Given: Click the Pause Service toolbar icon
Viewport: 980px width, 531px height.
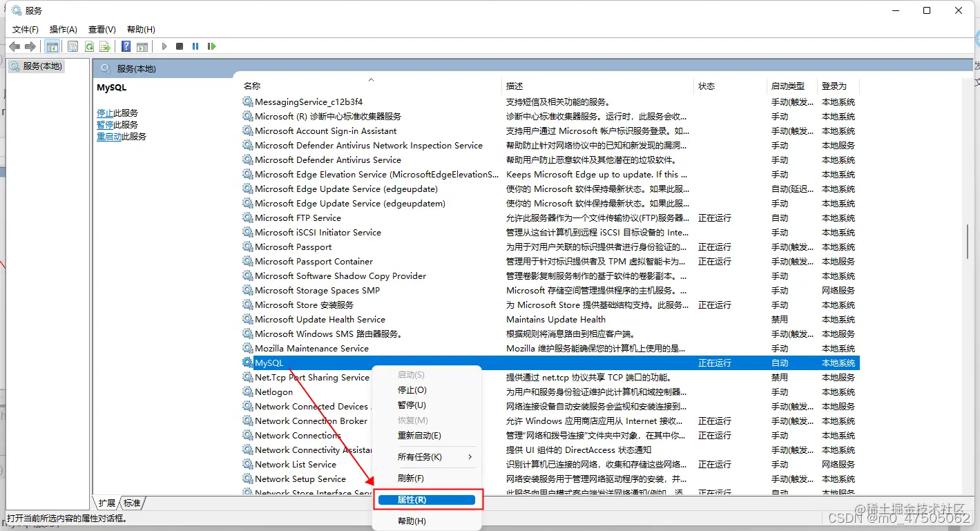Looking at the screenshot, I should coord(195,46).
